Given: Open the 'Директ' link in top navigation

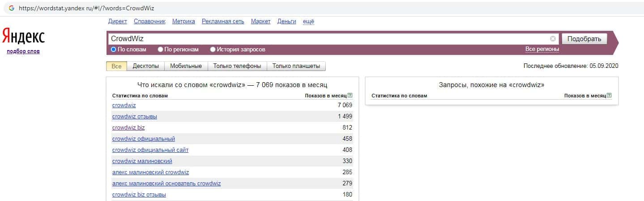Looking at the screenshot, I should [118, 21].
